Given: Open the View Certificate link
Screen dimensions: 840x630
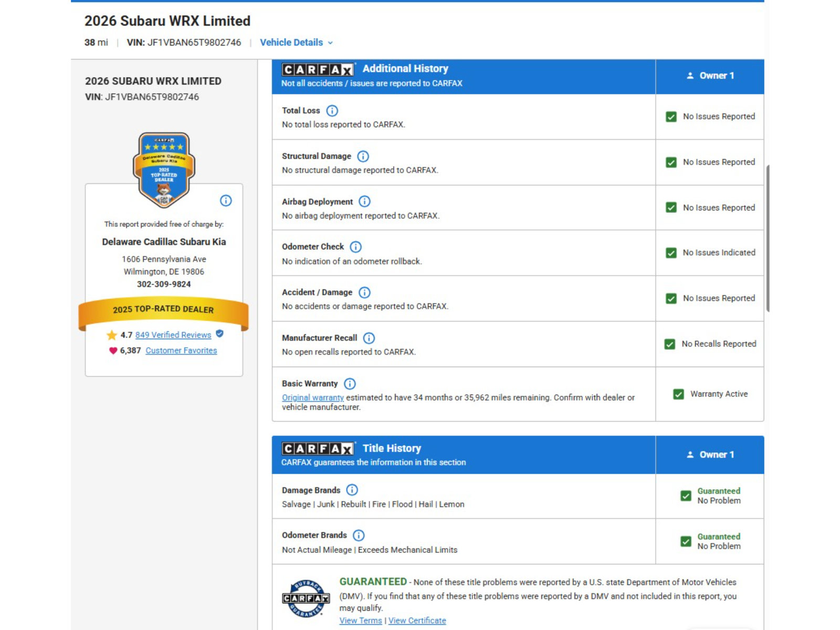Looking at the screenshot, I should [x=417, y=621].
